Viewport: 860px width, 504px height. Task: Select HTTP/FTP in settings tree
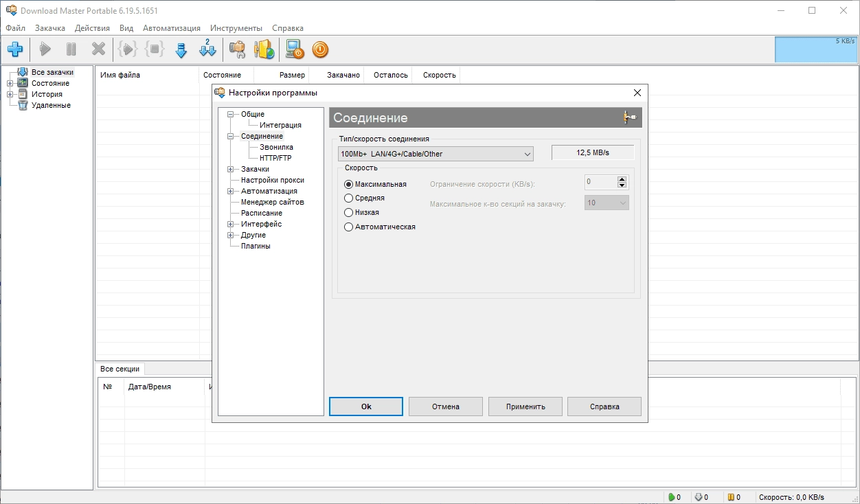tap(275, 158)
